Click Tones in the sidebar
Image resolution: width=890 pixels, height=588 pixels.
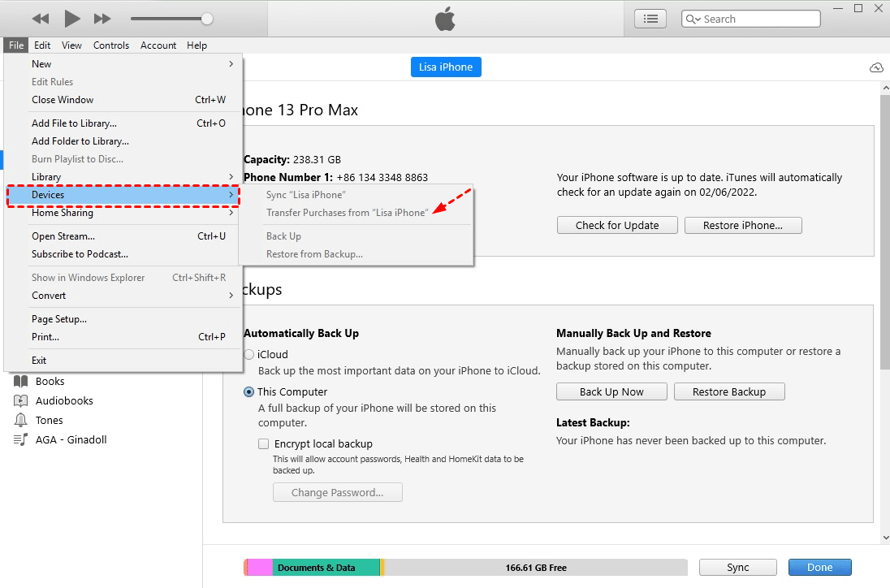click(50, 421)
